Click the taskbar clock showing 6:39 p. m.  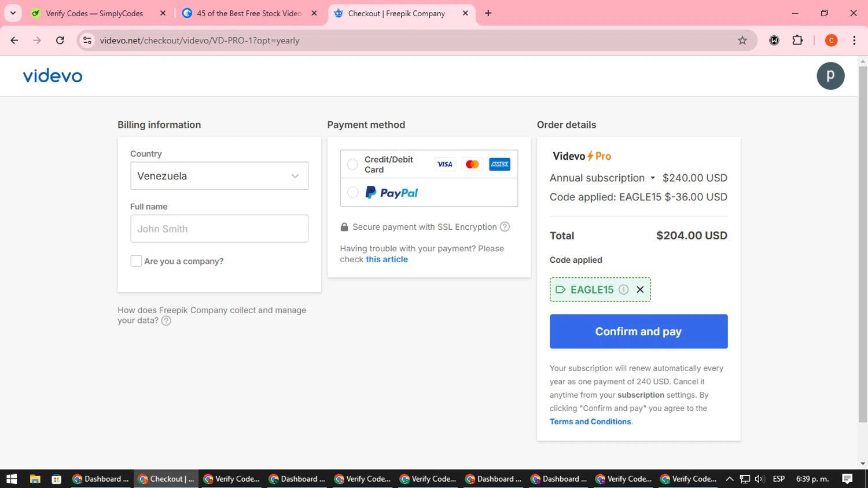coord(812,479)
